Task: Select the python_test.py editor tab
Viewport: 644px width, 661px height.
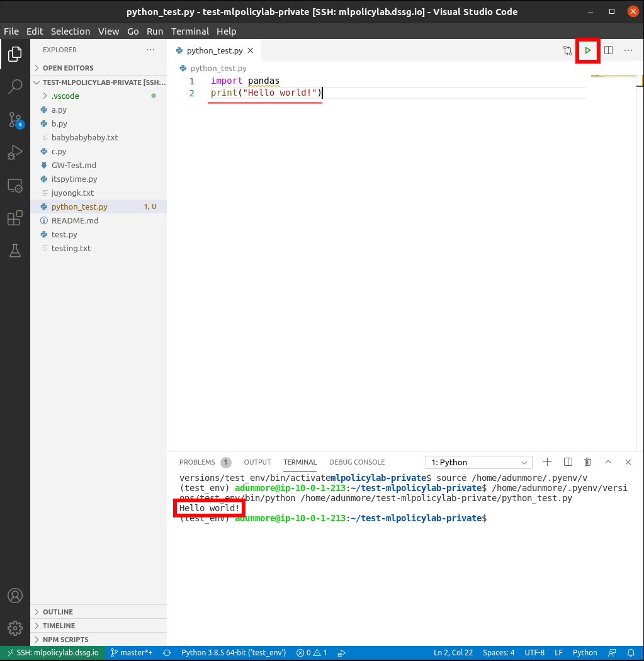Action: pos(215,50)
